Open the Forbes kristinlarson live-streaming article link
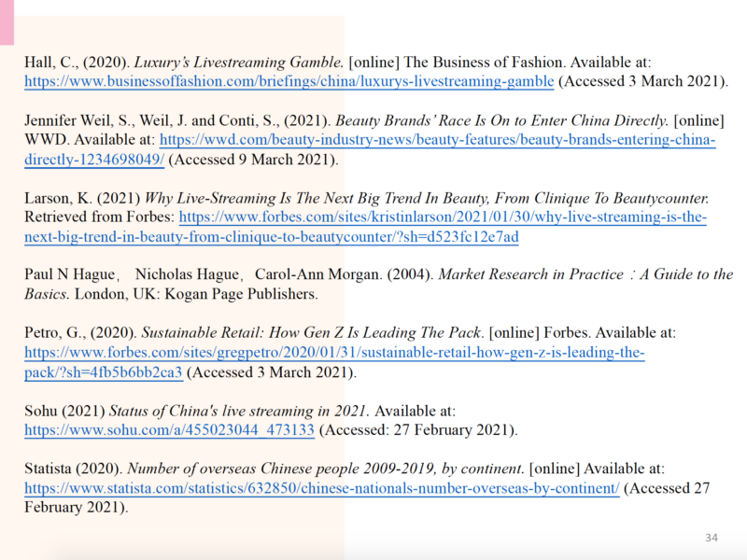747x560 pixels. pyautogui.click(x=443, y=217)
